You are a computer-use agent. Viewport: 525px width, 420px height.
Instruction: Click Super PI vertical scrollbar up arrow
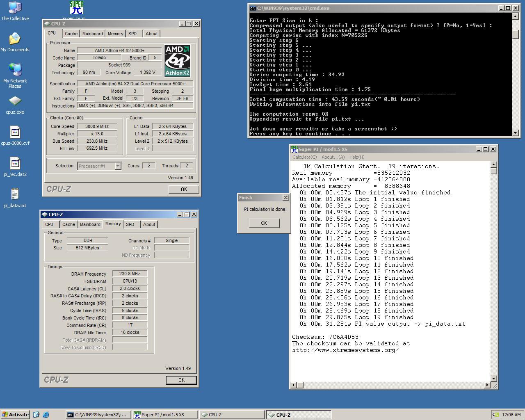click(494, 164)
